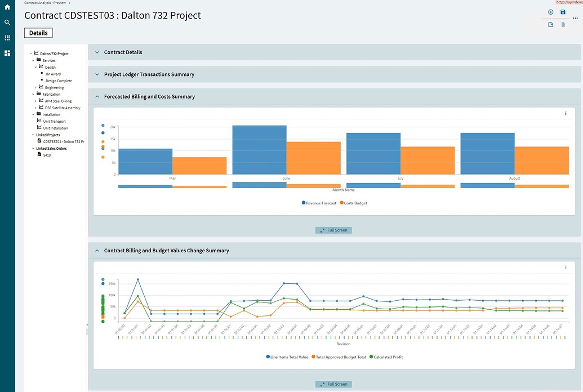583x392 pixels.
Task: Click Full Screen below the billing chart
Action: [x=333, y=384]
